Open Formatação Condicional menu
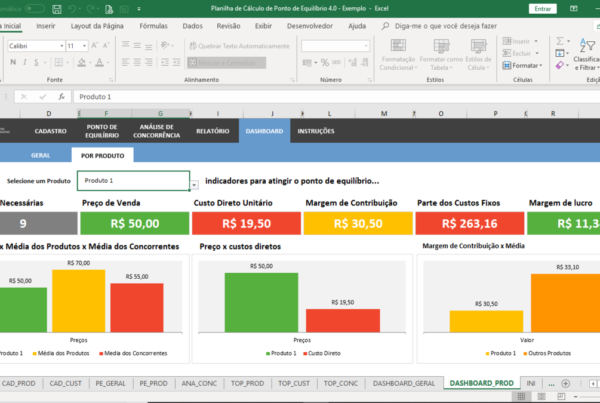 [x=398, y=54]
